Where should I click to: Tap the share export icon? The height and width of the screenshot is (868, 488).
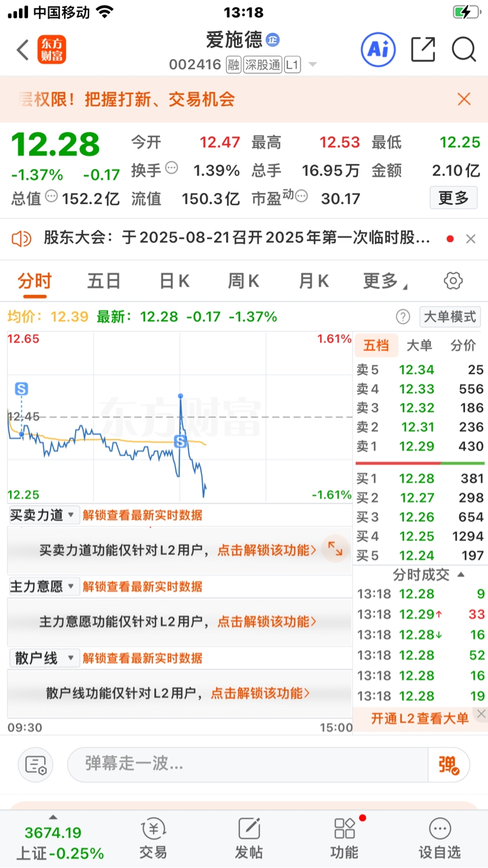(423, 50)
